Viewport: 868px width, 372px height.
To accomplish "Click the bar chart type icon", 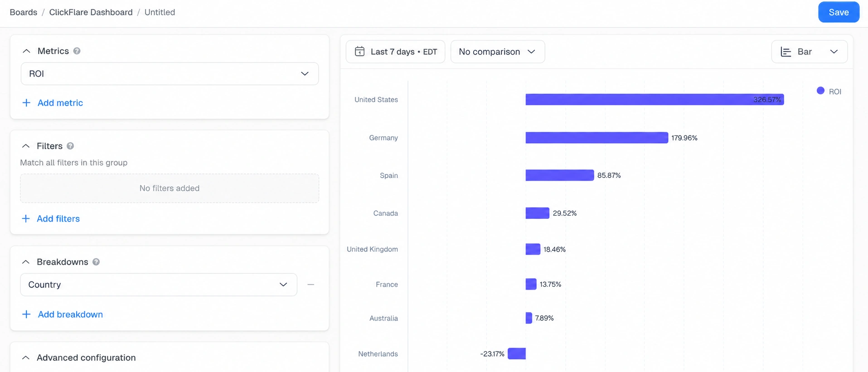I will click(x=786, y=52).
